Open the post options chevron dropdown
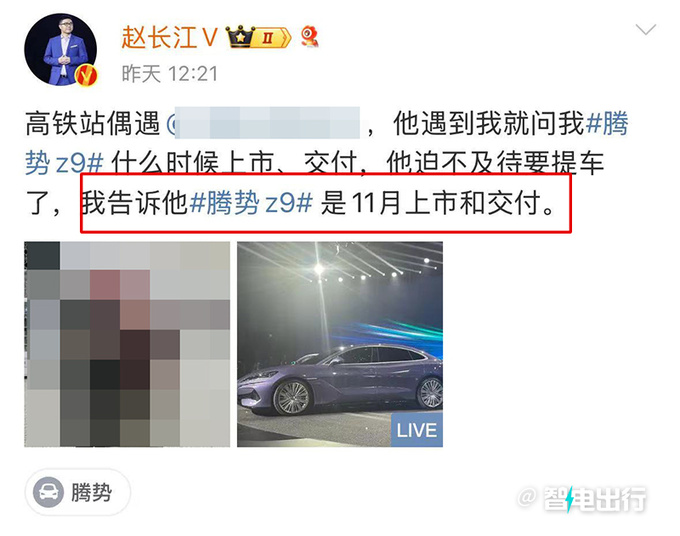 (x=645, y=29)
